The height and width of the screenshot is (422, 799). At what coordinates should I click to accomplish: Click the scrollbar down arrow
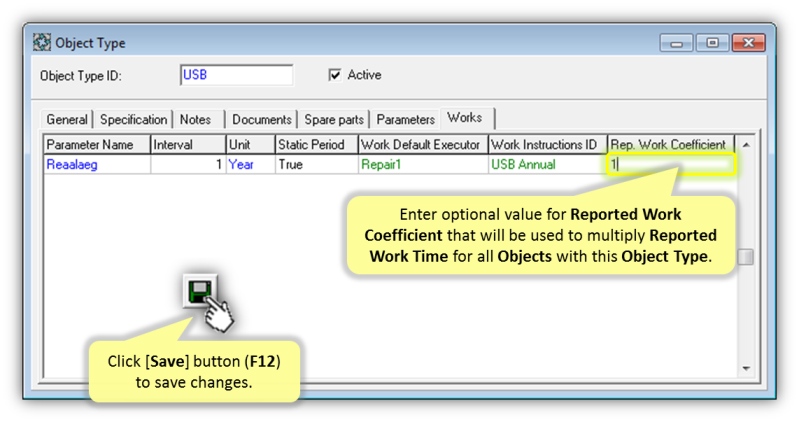point(745,369)
